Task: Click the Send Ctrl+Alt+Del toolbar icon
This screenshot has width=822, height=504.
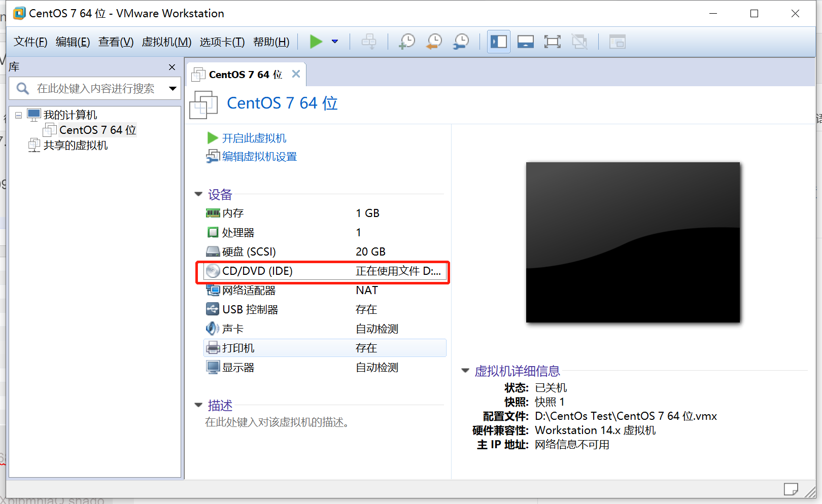Action: tap(369, 42)
